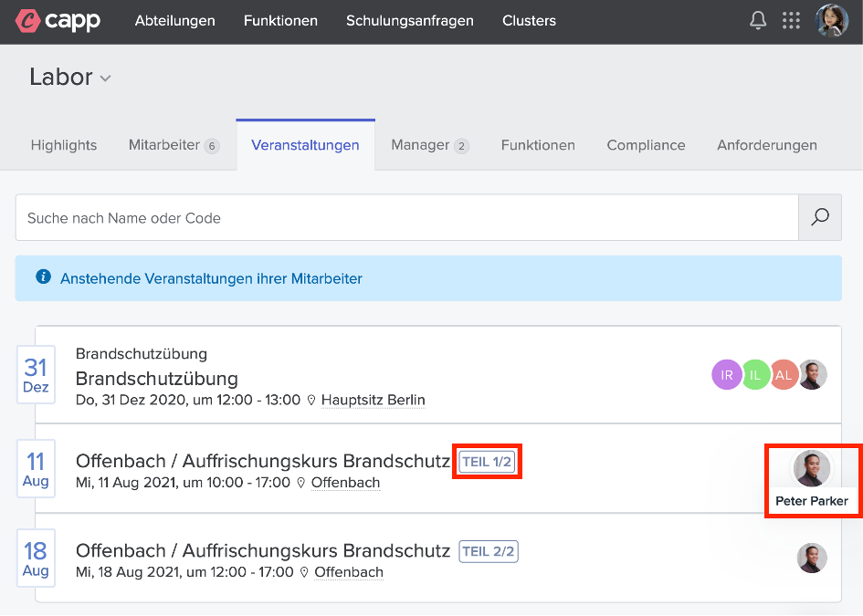This screenshot has width=863, height=616.
Task: Click the photo avatar on Brandschutzübung row
Action: [813, 374]
